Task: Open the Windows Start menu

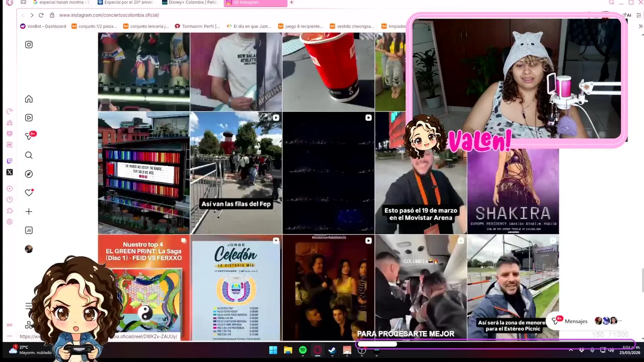Action: 273,350
